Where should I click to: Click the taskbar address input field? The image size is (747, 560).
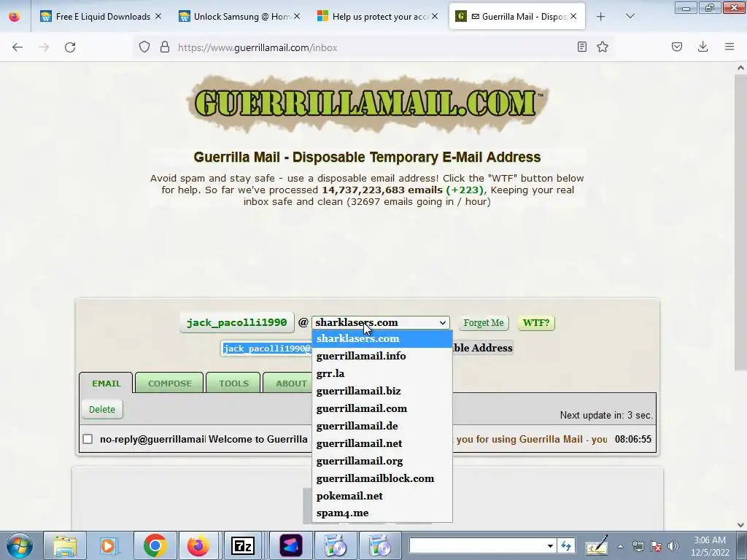[x=476, y=545]
